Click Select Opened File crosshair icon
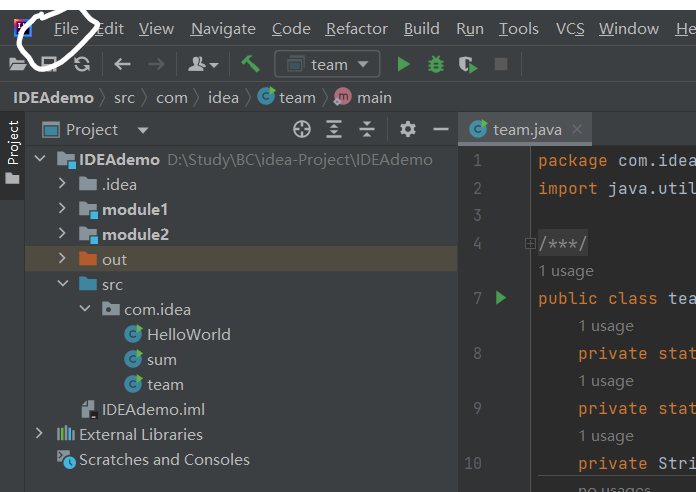 coord(302,129)
